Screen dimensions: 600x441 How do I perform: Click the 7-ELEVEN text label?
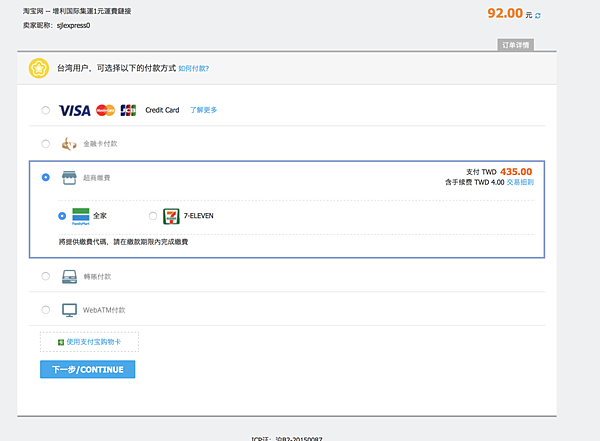199,216
